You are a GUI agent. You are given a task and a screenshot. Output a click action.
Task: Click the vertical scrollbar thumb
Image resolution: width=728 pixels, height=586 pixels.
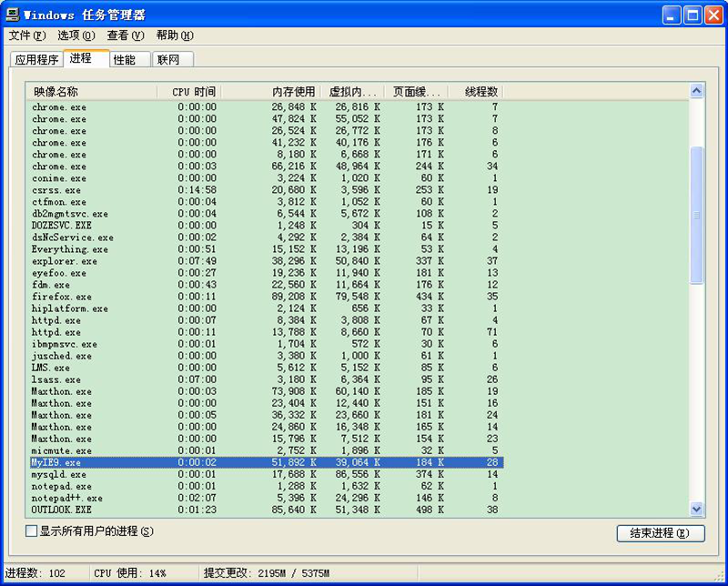696,215
